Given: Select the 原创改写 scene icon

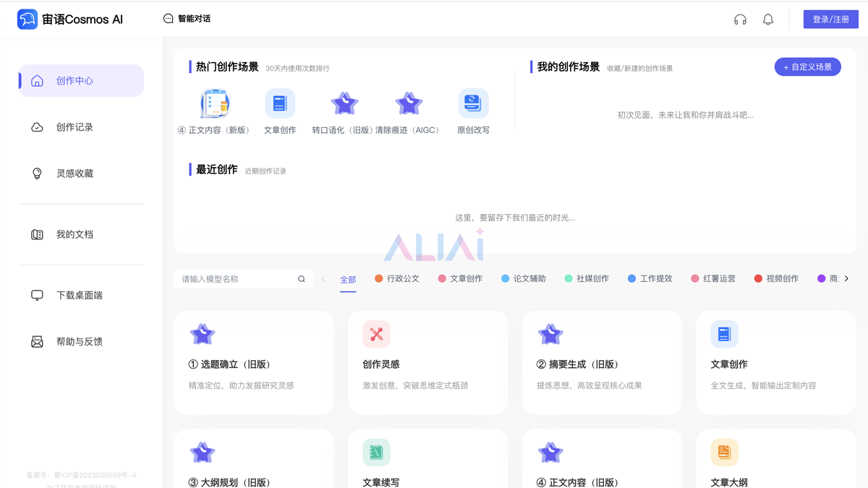Looking at the screenshot, I should pos(473,104).
